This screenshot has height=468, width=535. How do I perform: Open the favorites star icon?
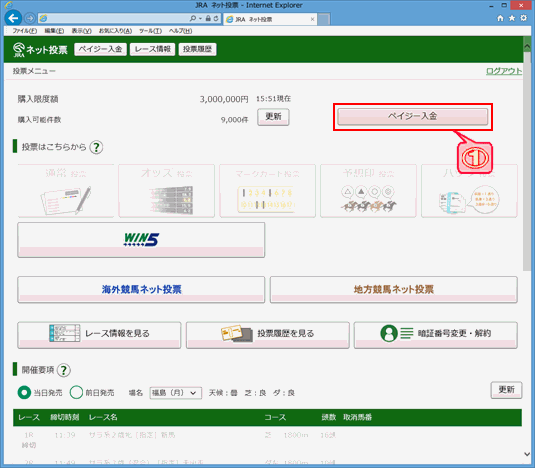tap(512, 18)
